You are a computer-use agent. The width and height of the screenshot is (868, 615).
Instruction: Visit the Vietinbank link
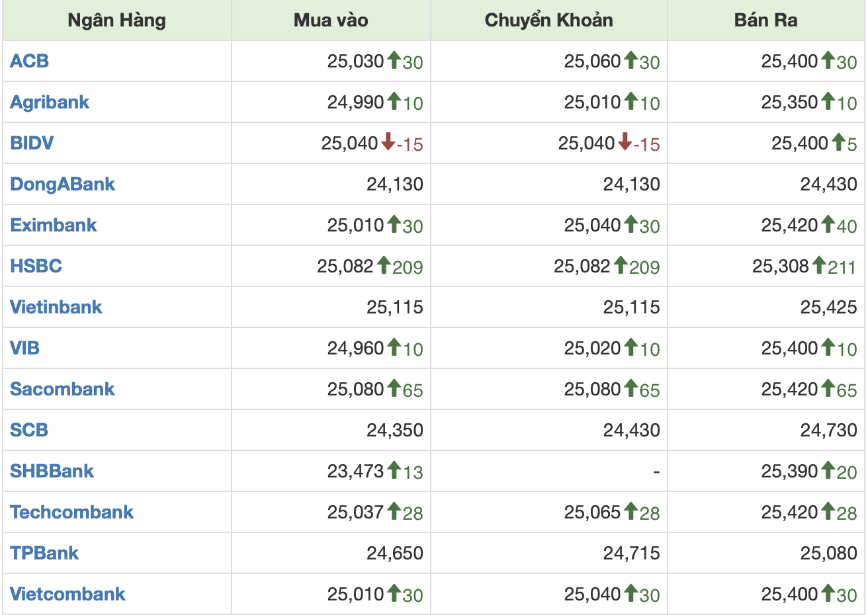tap(56, 307)
